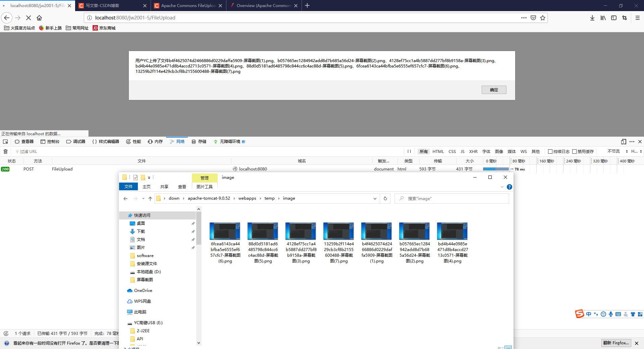
Task: Enable the 禁用缓存 checkbox
Action: click(x=575, y=151)
